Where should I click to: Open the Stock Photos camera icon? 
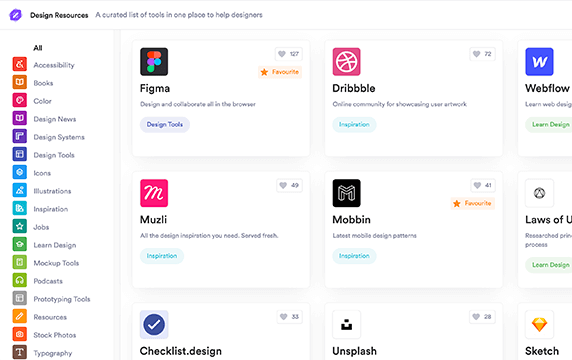coord(20,334)
